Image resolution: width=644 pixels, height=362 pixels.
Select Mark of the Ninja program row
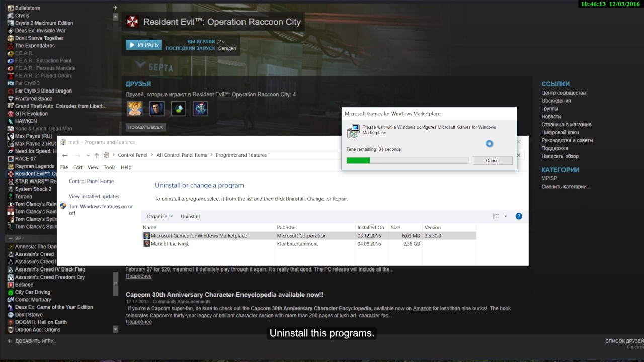click(x=309, y=244)
